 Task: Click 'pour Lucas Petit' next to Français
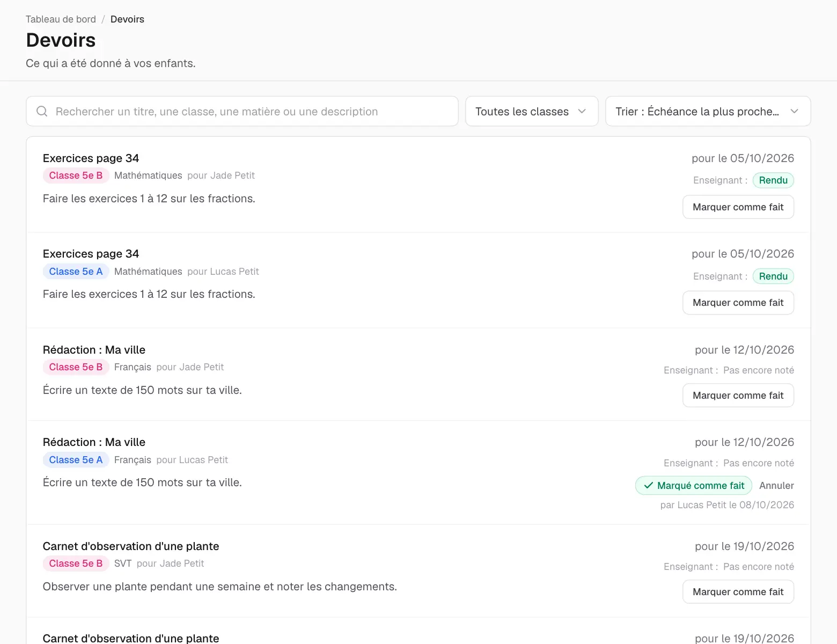(192, 460)
